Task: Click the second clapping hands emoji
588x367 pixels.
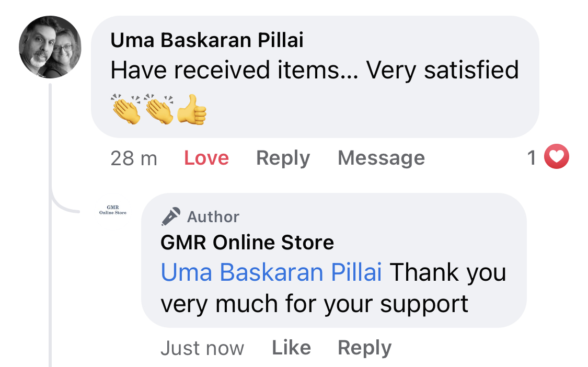Action: [x=159, y=109]
